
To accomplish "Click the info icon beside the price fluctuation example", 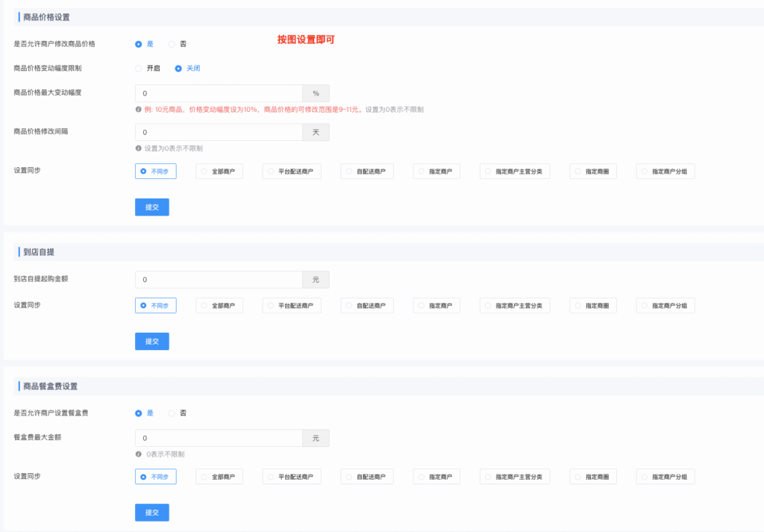I will coord(138,109).
